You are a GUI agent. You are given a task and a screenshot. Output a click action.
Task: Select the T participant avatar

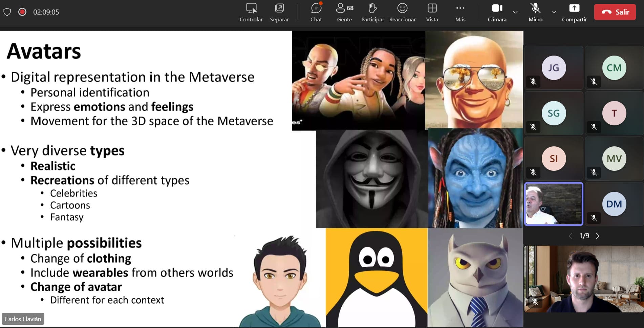point(614,113)
